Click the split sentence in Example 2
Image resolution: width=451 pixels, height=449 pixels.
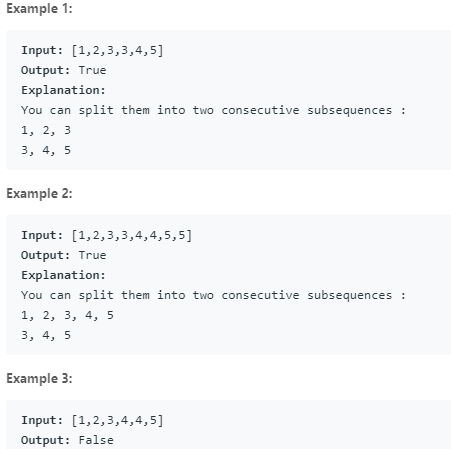pyautogui.click(x=213, y=295)
